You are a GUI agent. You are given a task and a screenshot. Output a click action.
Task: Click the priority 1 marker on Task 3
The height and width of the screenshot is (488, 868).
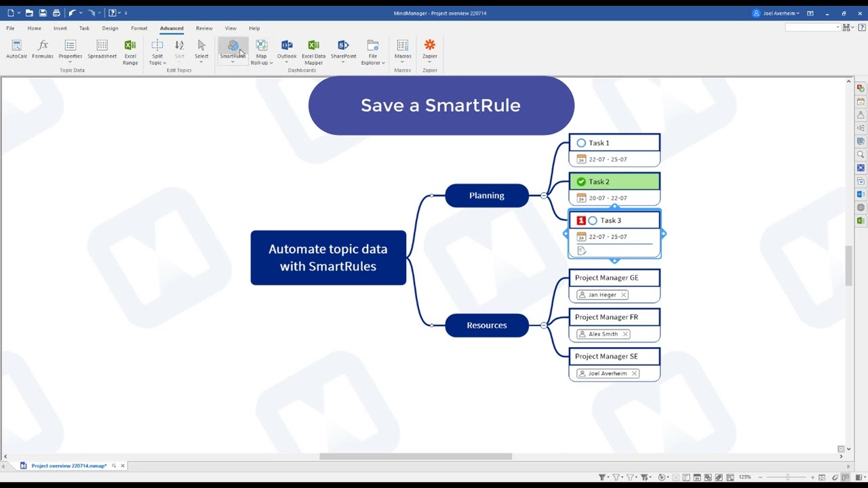click(x=580, y=220)
